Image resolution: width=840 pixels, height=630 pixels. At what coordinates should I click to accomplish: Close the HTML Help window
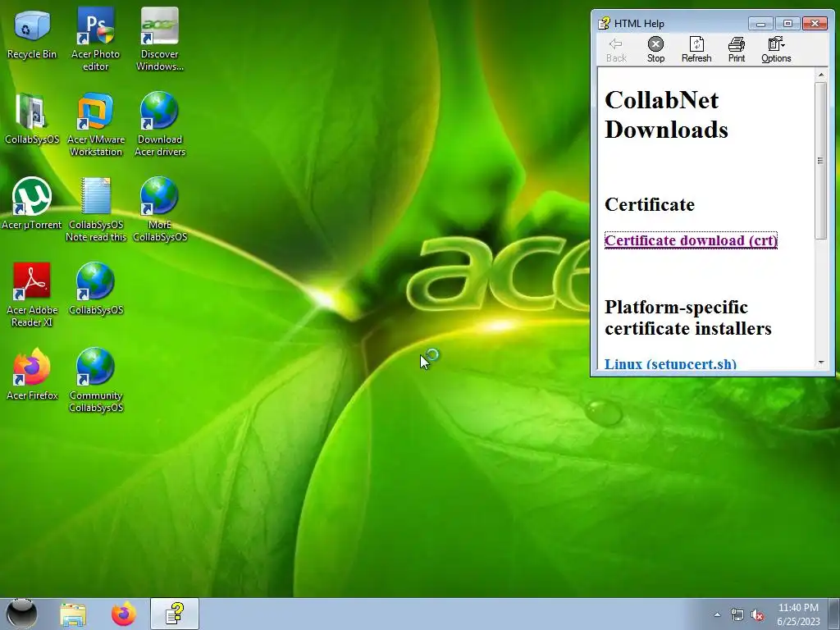815,24
